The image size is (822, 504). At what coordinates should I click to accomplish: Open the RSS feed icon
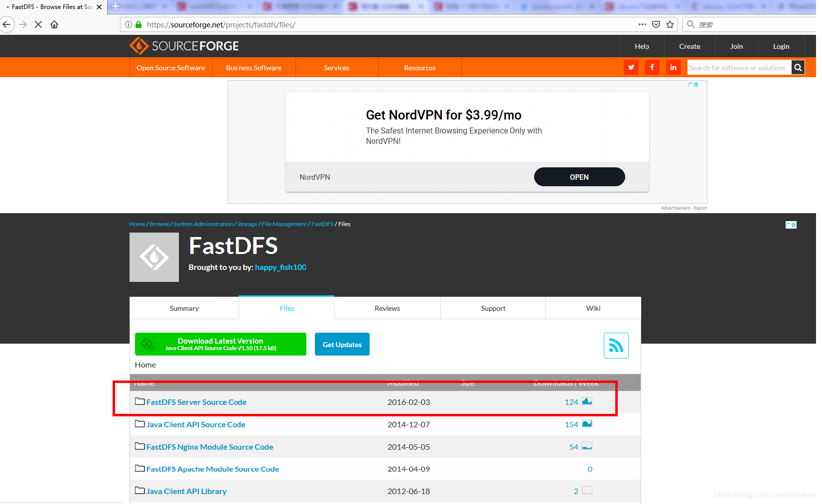[x=616, y=345]
